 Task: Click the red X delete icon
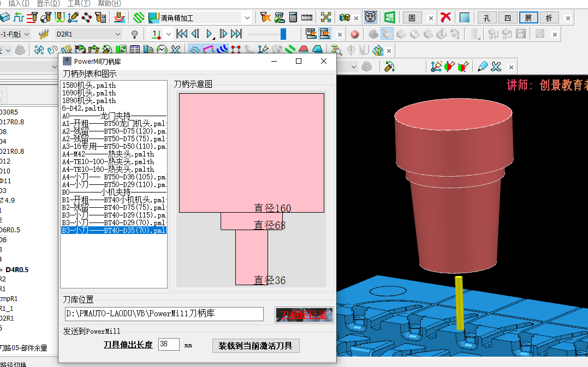click(x=445, y=17)
